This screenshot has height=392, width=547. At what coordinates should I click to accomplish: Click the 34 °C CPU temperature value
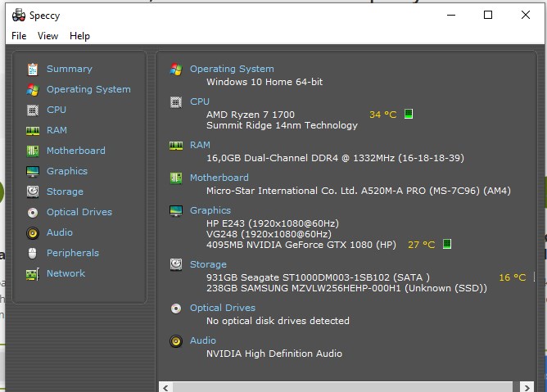[x=382, y=115]
